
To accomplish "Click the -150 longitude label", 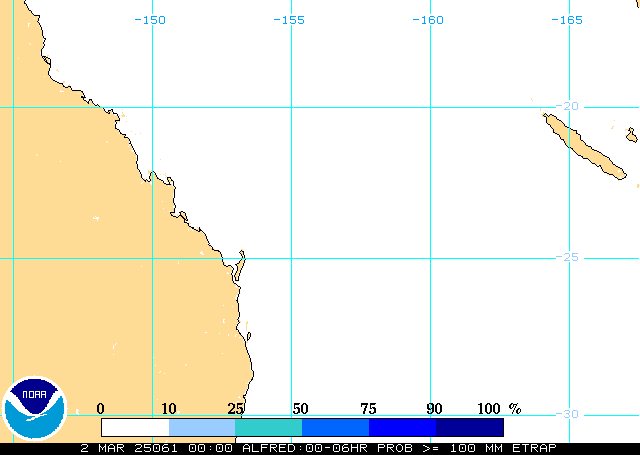I will [150, 20].
